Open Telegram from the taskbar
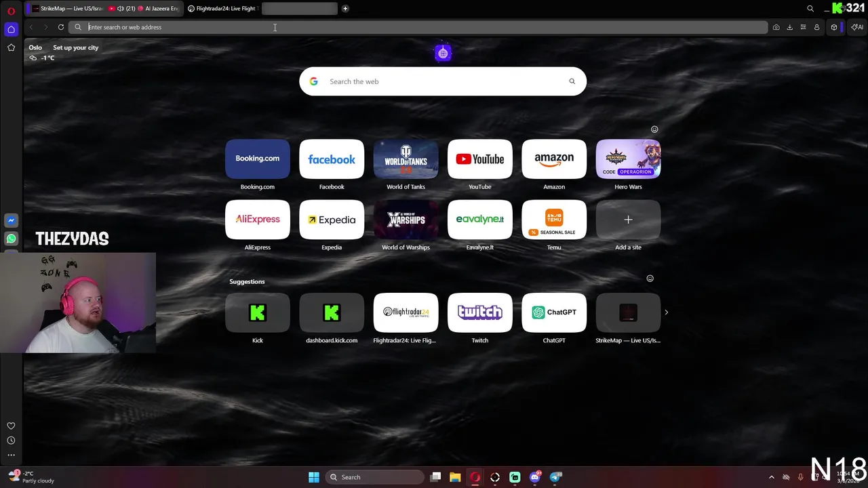Viewport: 868px width, 488px height. click(x=555, y=477)
